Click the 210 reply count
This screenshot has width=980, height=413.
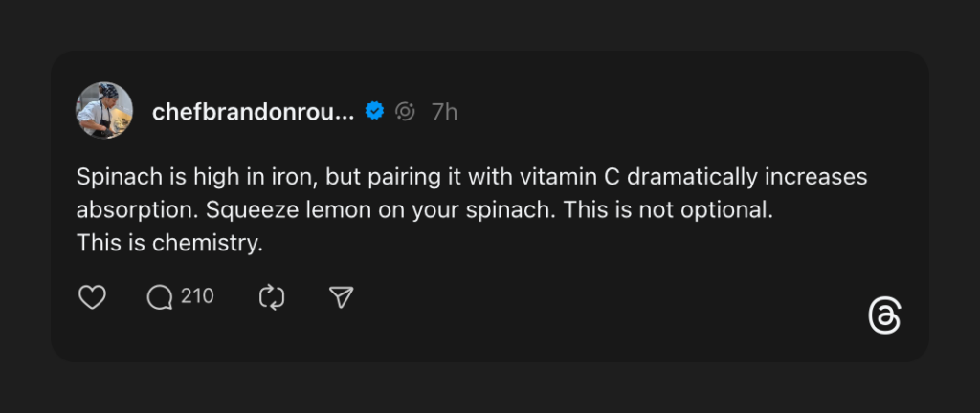197,296
